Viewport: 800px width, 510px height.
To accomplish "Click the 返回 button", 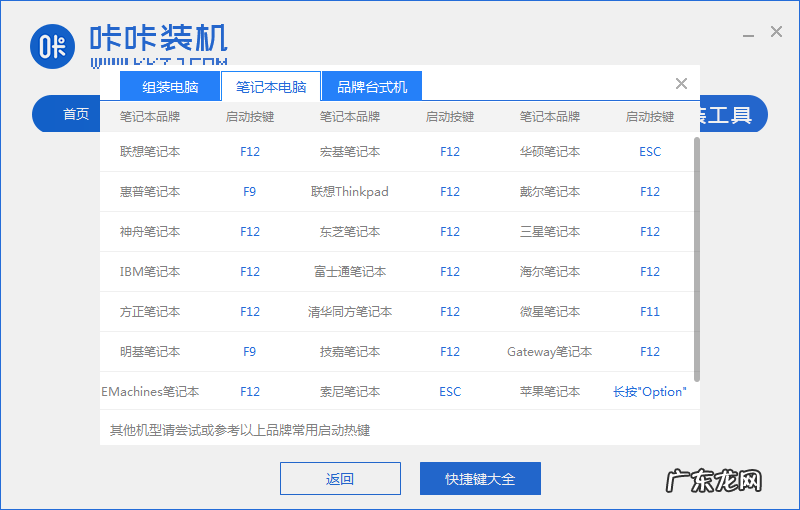I will pos(340,478).
